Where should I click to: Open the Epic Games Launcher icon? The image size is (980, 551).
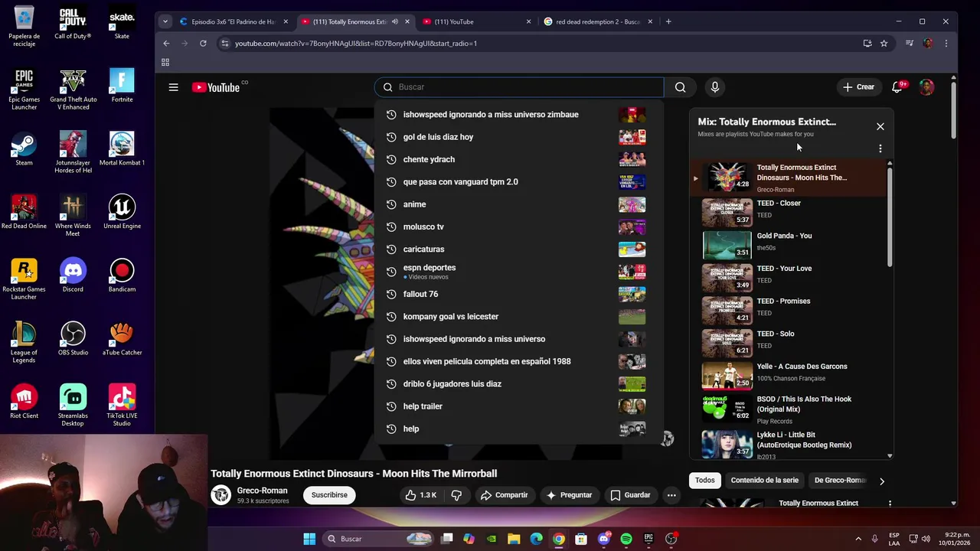tap(24, 90)
